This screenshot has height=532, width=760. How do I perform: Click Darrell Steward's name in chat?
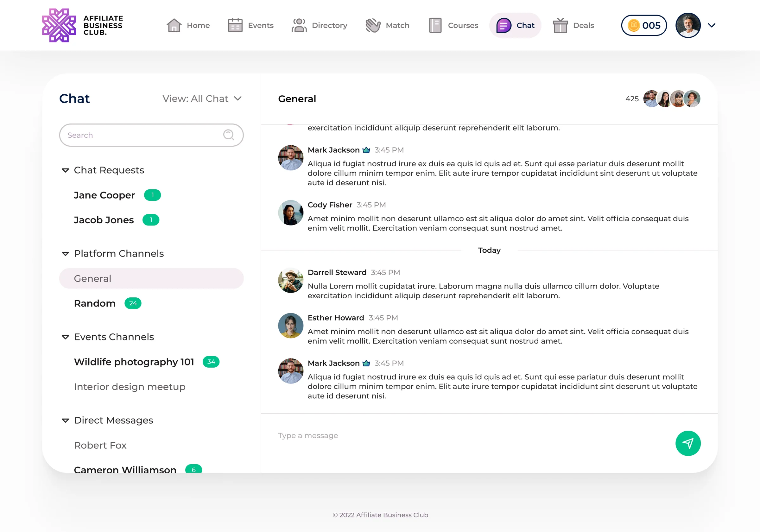[x=337, y=272]
